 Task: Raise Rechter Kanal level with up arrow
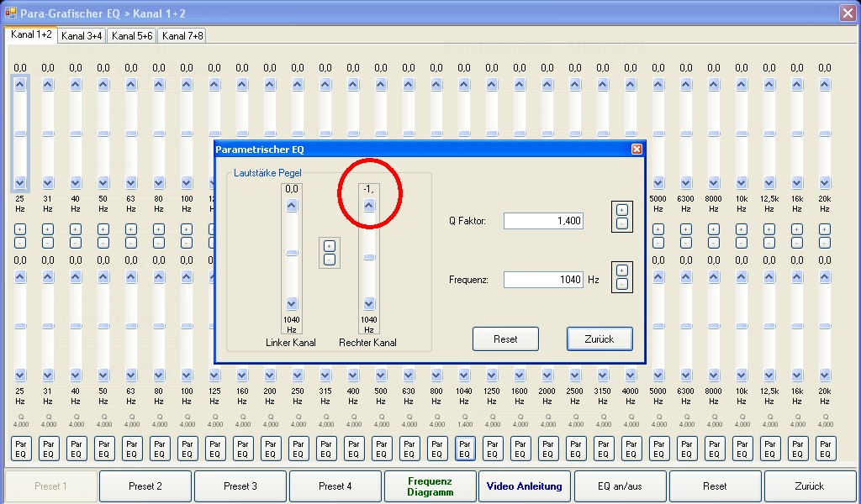pos(369,206)
